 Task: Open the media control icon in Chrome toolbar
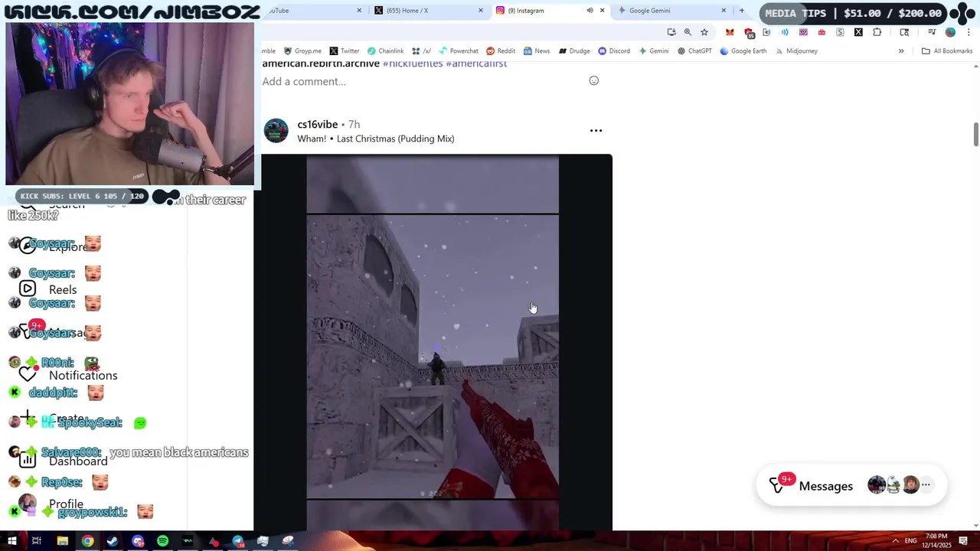coord(932,32)
